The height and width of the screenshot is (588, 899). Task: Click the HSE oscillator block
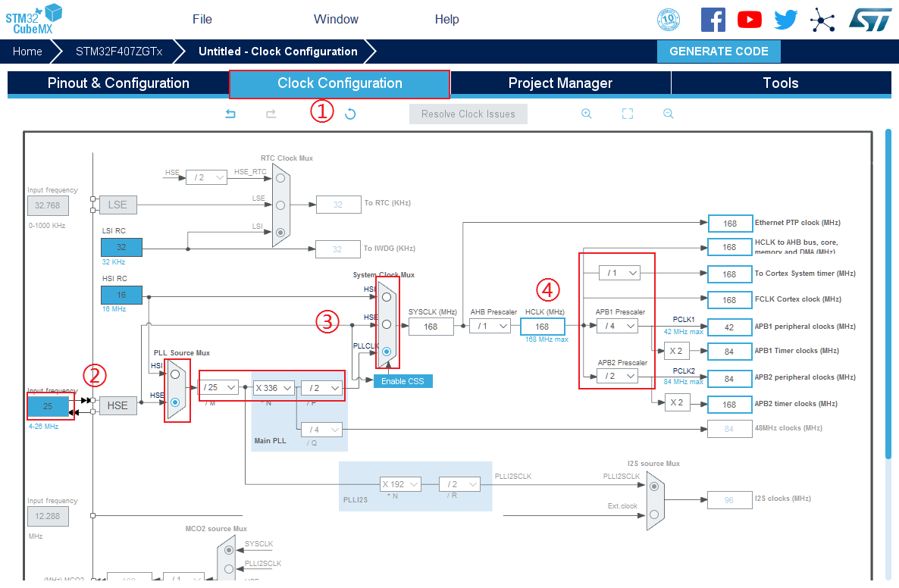[118, 405]
